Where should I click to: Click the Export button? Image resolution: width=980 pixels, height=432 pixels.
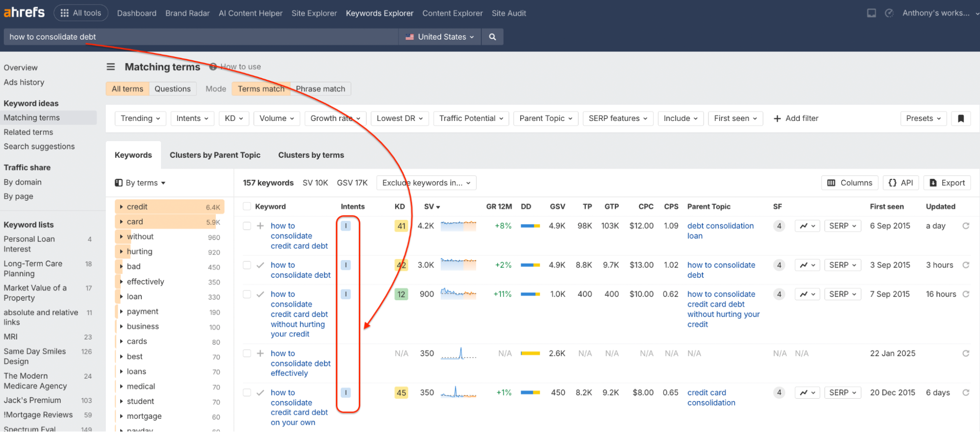point(947,183)
